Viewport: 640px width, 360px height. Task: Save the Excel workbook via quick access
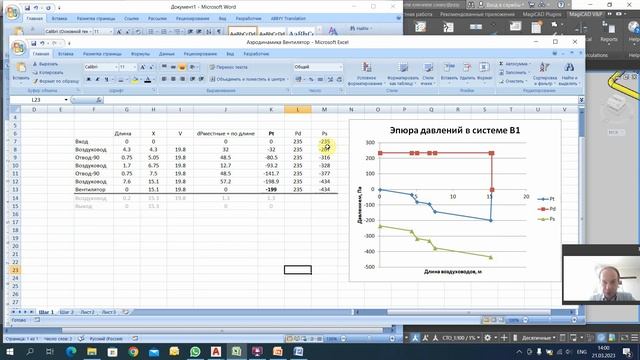tap(33, 43)
